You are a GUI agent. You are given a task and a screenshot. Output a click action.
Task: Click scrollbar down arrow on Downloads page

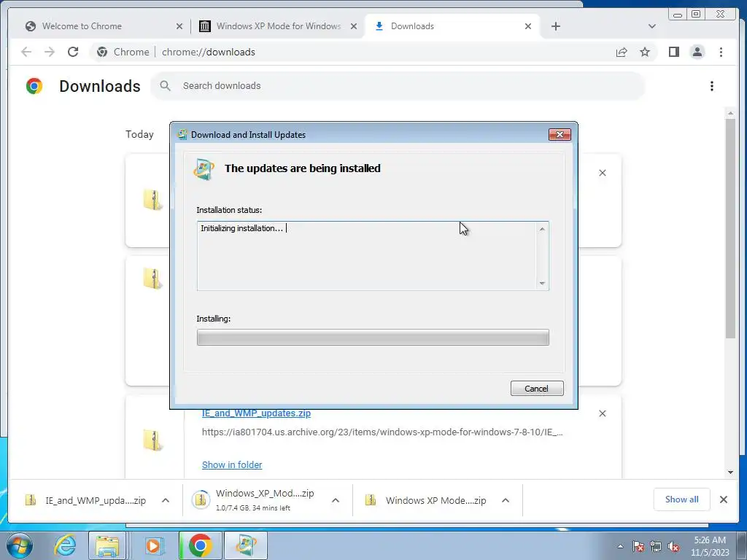(730, 472)
